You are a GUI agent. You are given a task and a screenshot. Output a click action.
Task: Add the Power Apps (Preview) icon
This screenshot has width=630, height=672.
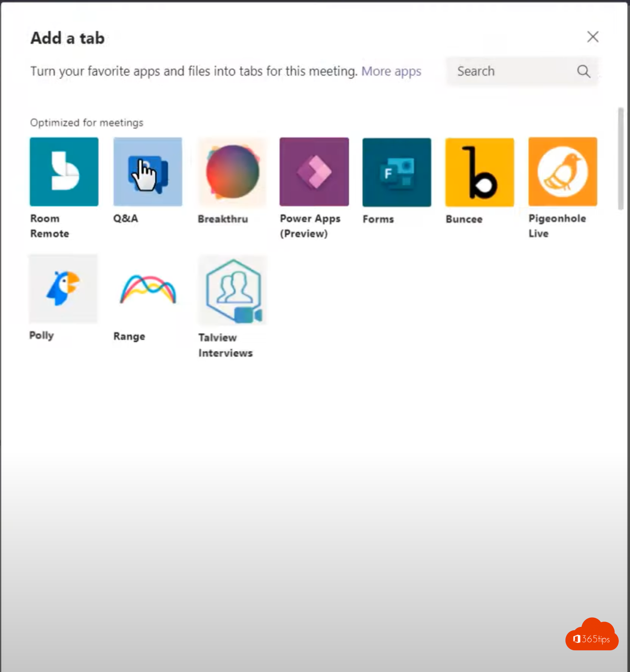coord(314,172)
